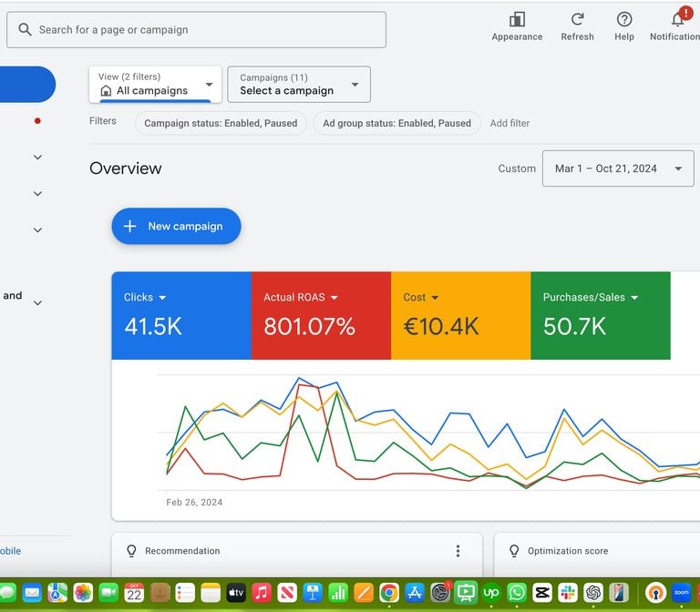This screenshot has height=612, width=700.
Task: Open System Settings with badge in Dock
Action: click(x=440, y=593)
